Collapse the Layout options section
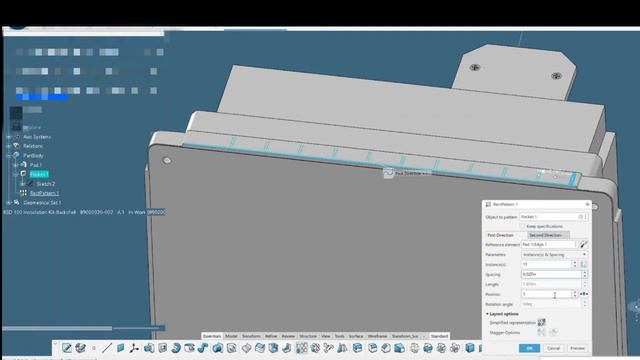The height and width of the screenshot is (360, 640). coord(487,314)
